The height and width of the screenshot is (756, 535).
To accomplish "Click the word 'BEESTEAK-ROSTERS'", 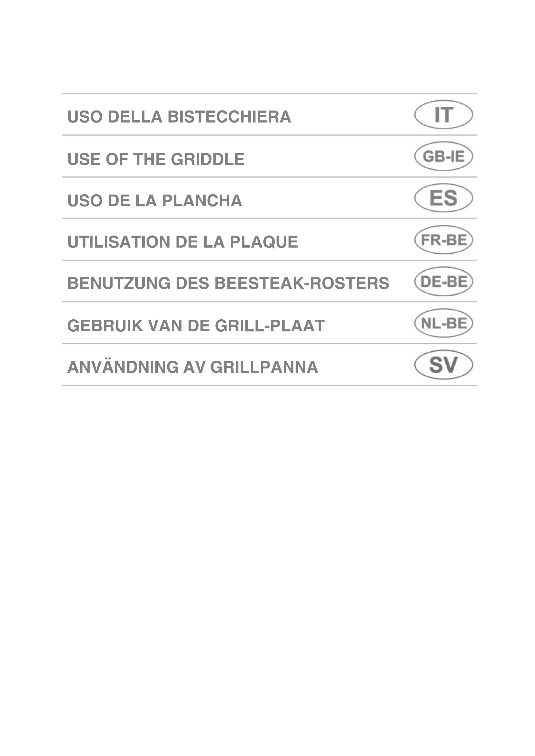I will tap(302, 283).
